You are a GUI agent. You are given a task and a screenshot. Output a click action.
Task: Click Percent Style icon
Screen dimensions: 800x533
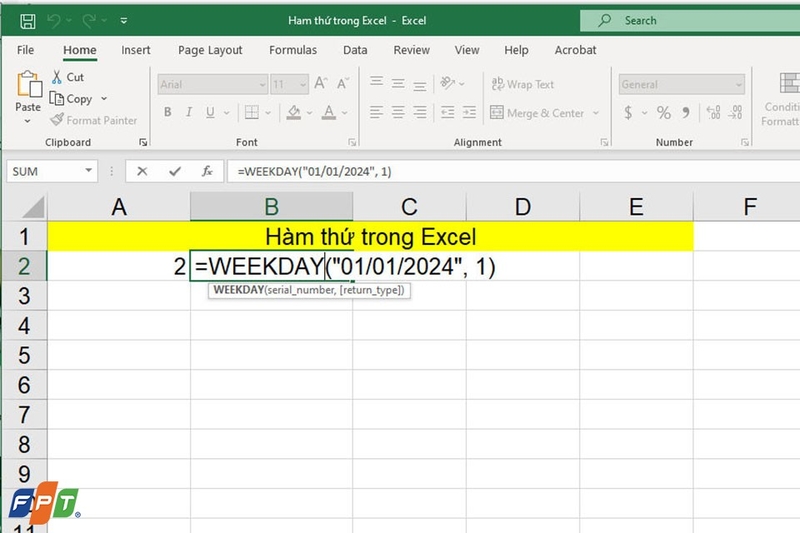click(663, 112)
